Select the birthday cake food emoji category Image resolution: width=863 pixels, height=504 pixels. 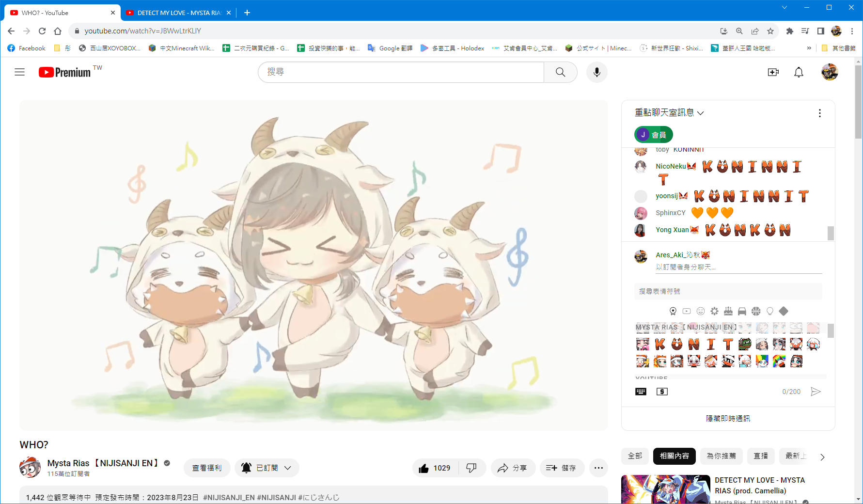pyautogui.click(x=728, y=311)
